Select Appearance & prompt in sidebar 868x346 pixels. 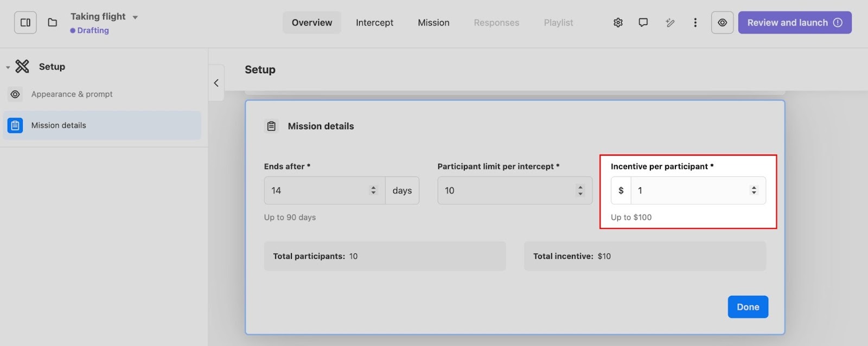click(72, 94)
